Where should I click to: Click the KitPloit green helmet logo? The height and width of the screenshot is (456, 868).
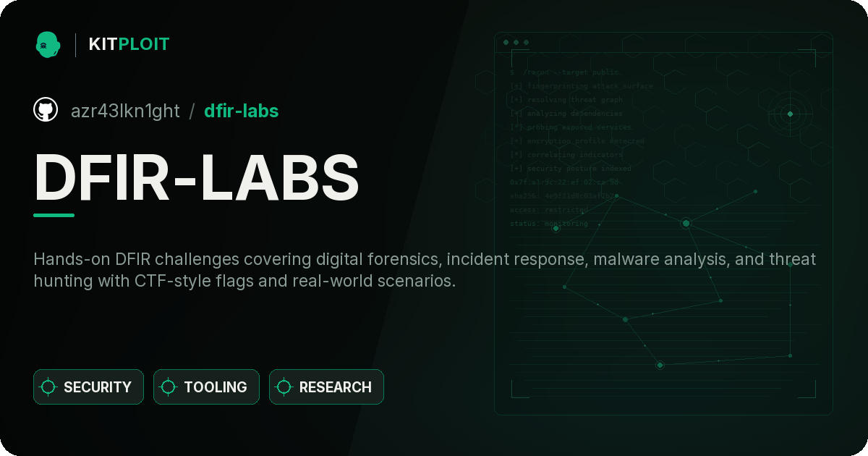pyautogui.click(x=48, y=44)
